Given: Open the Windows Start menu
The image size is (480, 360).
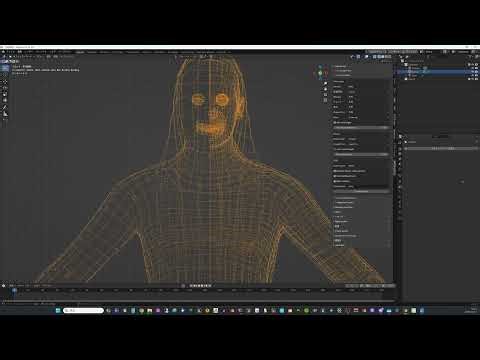Looking at the screenshot, I should click(x=58, y=310).
